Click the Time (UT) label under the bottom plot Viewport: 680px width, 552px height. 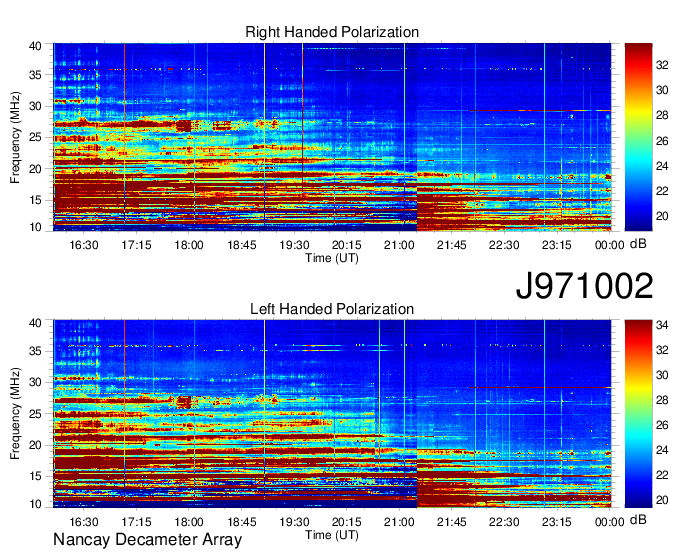point(332,535)
